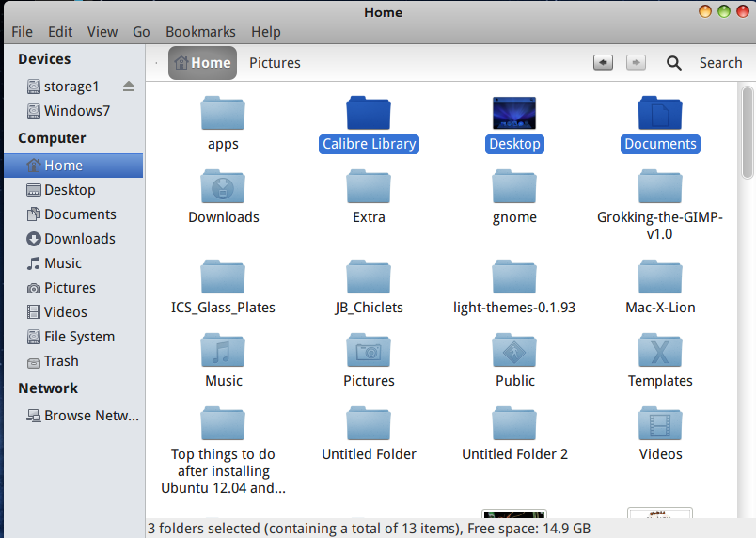Click the Search label in toolbar
Viewport: 756px width, 538px height.
721,63
